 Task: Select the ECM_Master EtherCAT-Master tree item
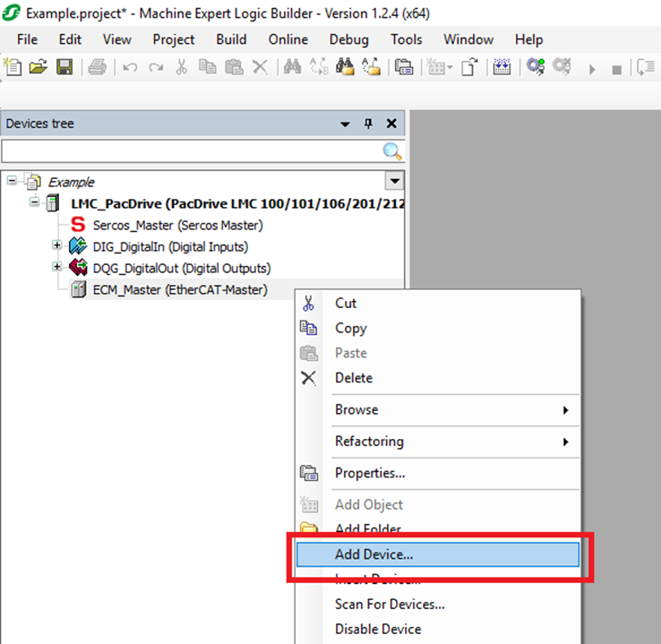pyautogui.click(x=179, y=289)
